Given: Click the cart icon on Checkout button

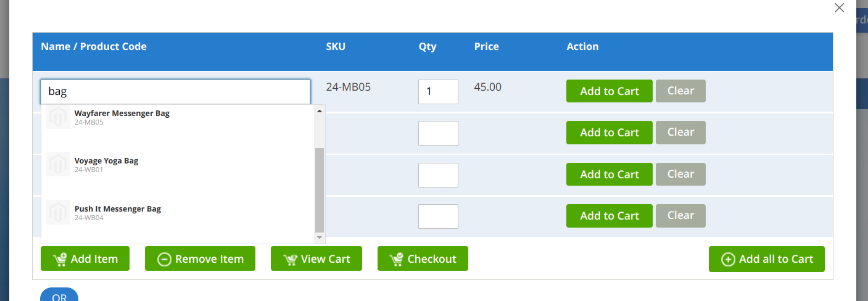Looking at the screenshot, I should click(397, 259).
